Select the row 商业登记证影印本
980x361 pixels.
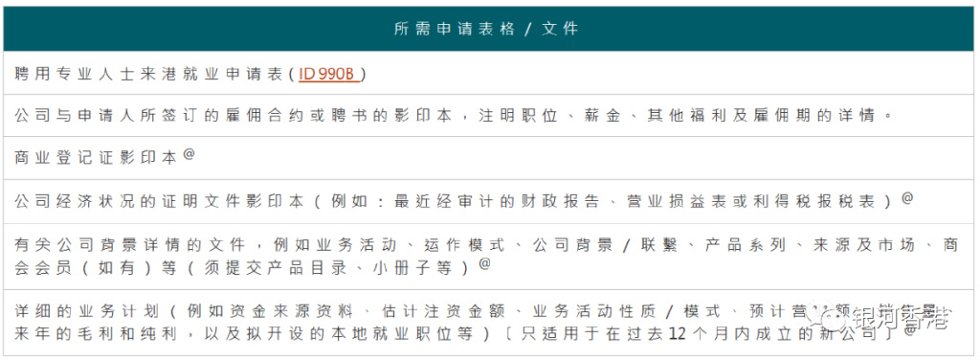(x=489, y=158)
